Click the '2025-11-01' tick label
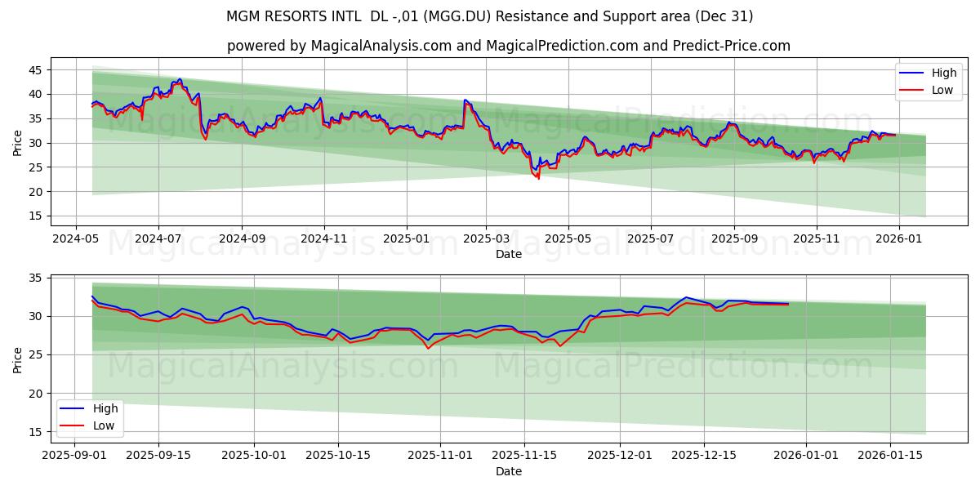The image size is (980, 490). click(x=441, y=457)
